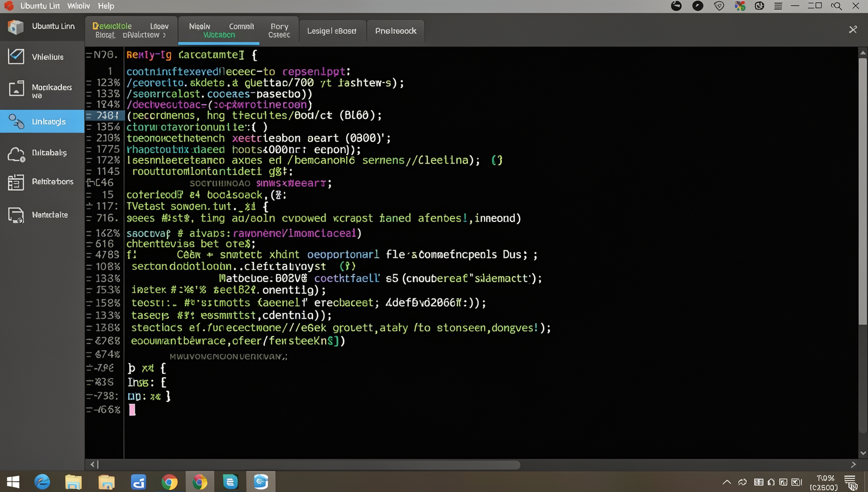868x492 pixels.
Task: Click the home icon in system tray
Action: 771,482
